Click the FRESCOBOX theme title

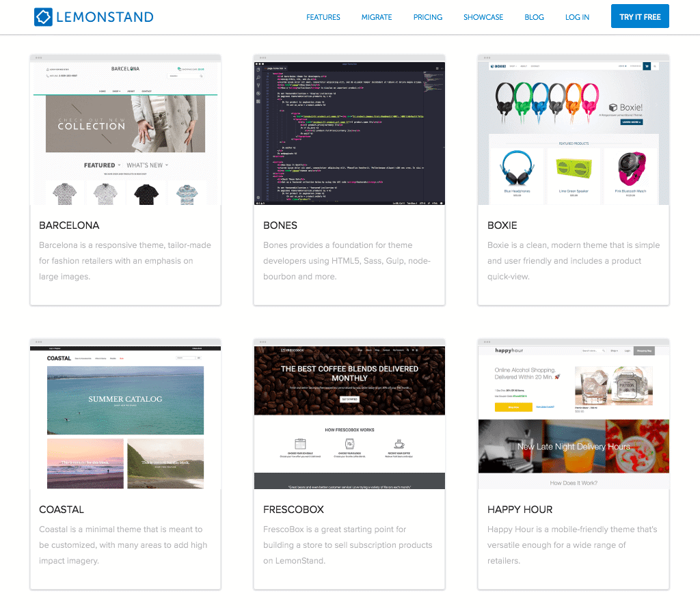point(294,510)
